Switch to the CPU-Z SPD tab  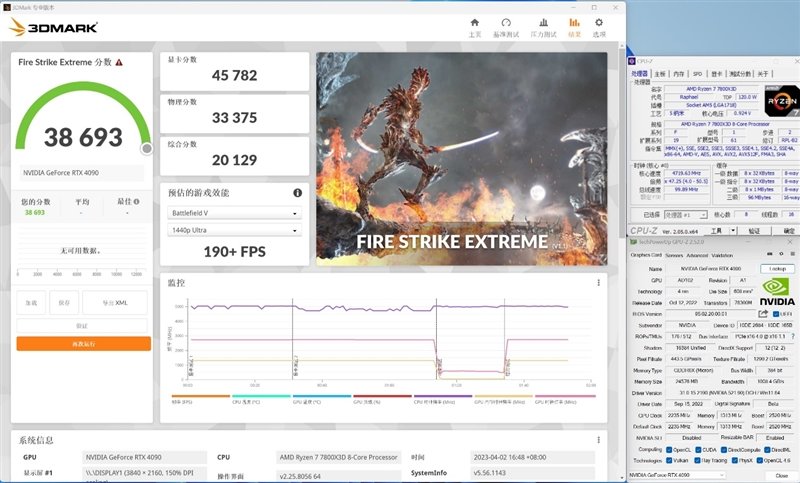pos(697,74)
